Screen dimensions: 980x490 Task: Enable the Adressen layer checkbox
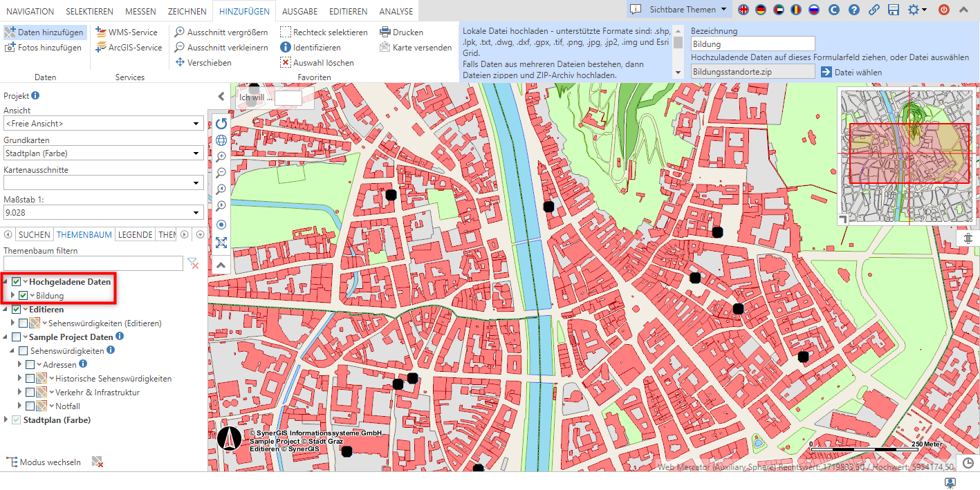(30, 365)
